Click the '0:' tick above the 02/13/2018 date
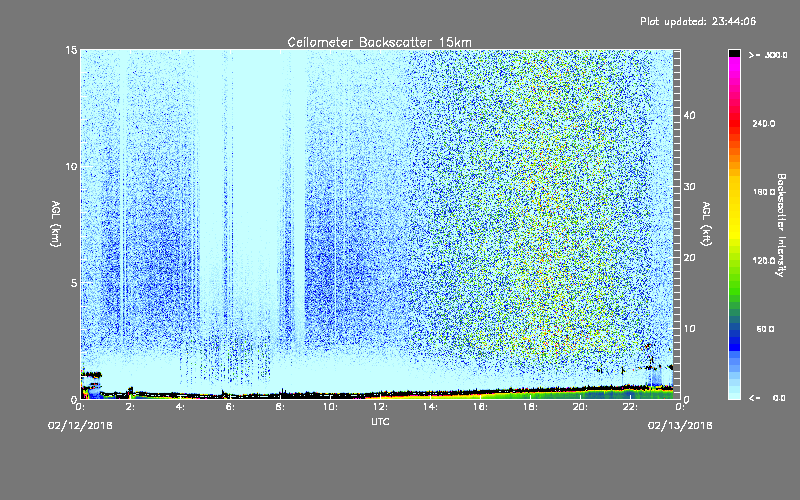 (680, 407)
